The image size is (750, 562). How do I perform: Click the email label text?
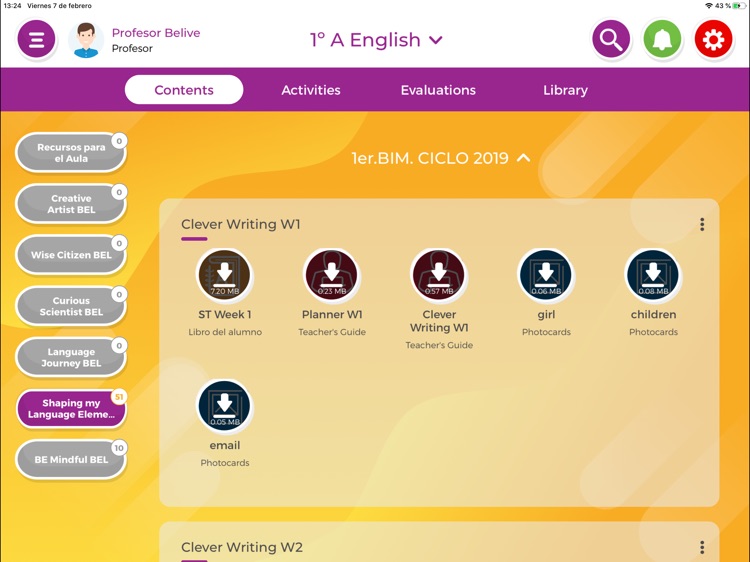pyautogui.click(x=225, y=446)
